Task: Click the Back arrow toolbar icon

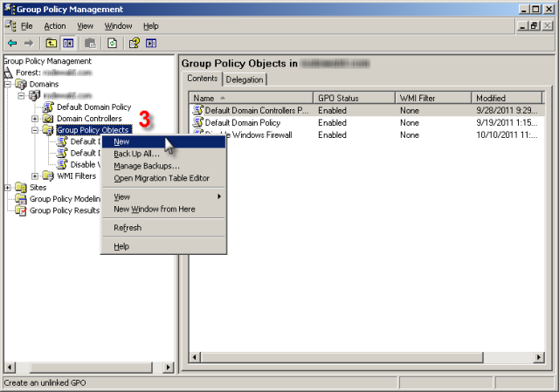Action: pos(12,43)
